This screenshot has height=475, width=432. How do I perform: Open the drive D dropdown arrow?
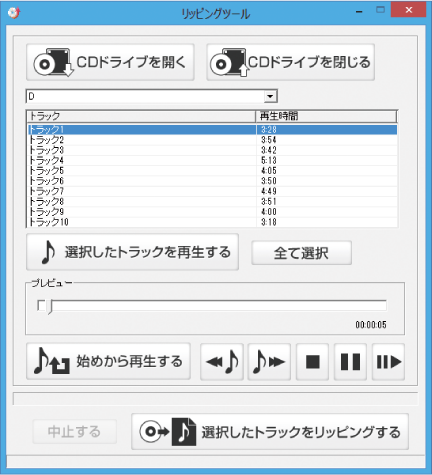point(270,97)
